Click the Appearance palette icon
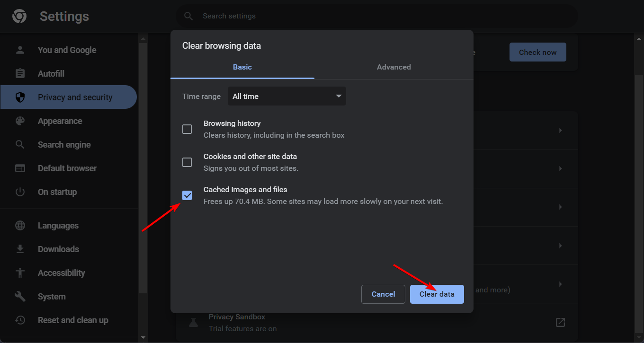The height and width of the screenshot is (343, 644). click(x=20, y=121)
